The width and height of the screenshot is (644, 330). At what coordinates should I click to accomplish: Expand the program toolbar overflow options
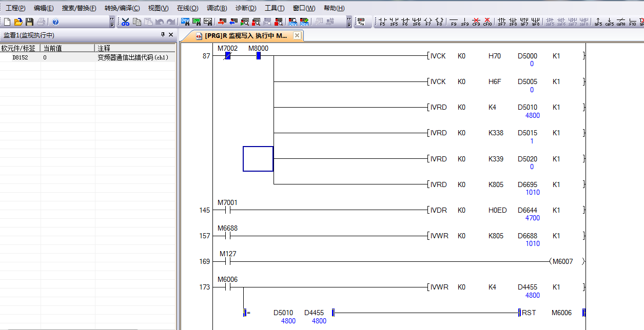point(349,22)
